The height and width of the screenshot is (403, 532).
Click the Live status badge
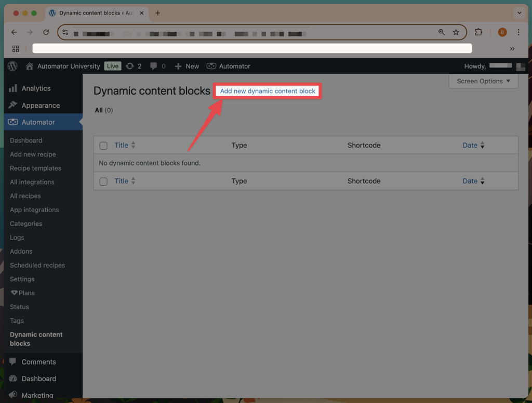(x=112, y=66)
